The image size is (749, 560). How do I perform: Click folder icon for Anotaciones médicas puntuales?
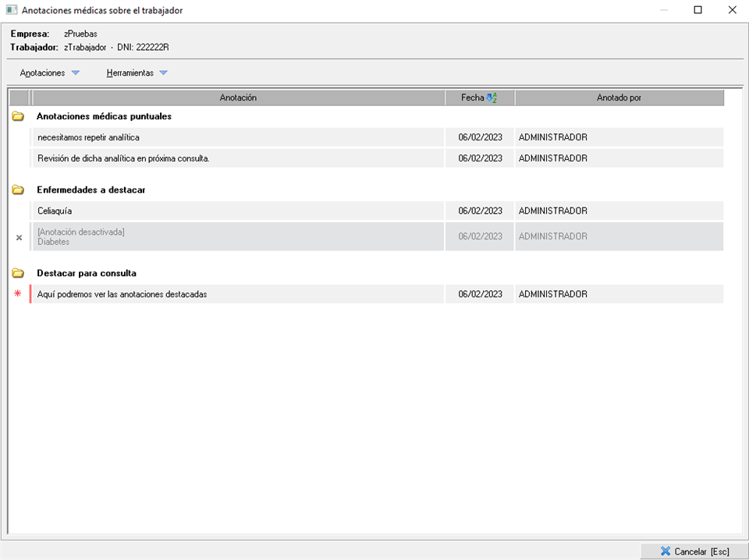pyautogui.click(x=18, y=116)
